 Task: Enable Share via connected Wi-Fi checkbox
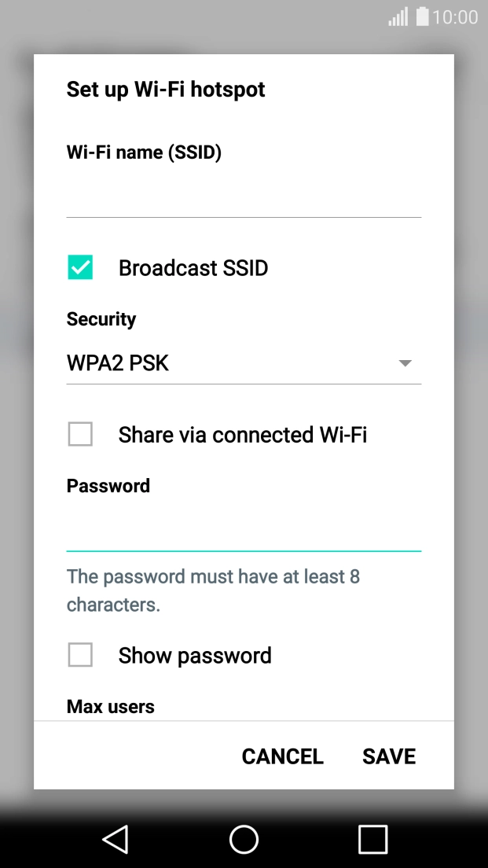pyautogui.click(x=80, y=434)
